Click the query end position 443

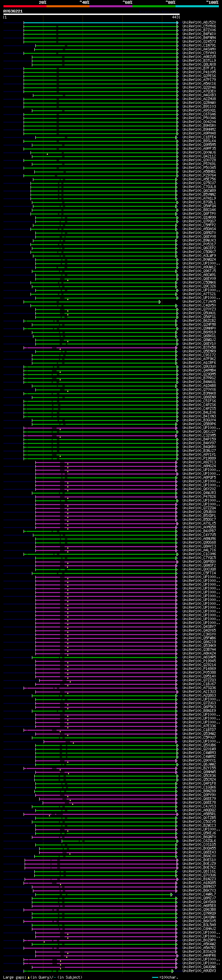[175, 17]
